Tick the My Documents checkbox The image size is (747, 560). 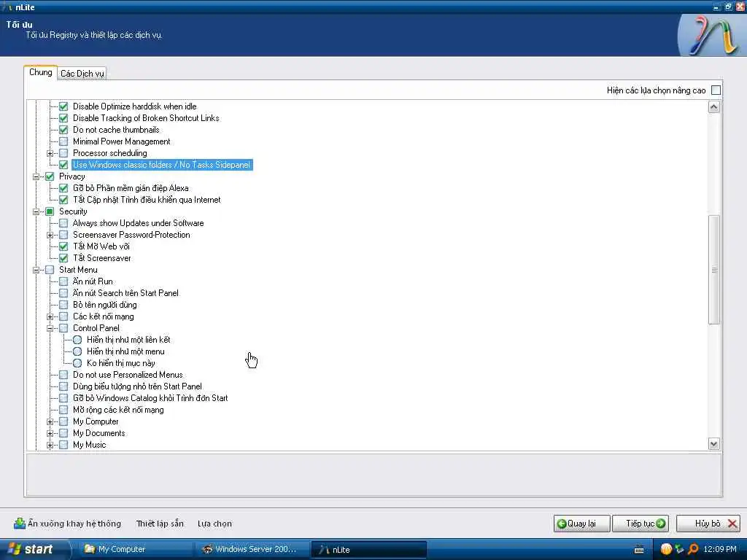pos(63,433)
